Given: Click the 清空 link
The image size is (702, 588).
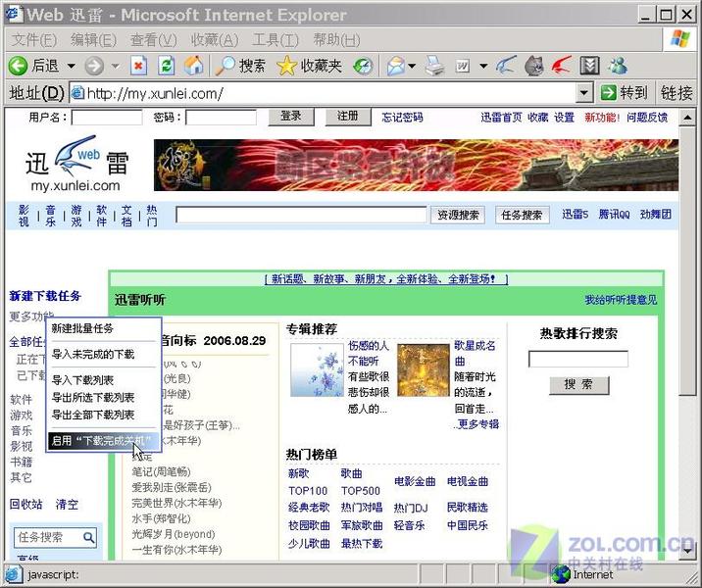Looking at the screenshot, I should pyautogui.click(x=67, y=505).
